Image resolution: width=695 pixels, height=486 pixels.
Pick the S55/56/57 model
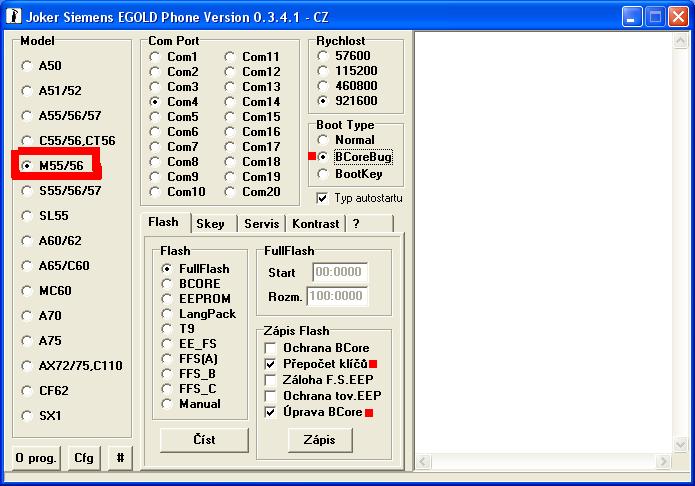tap(27, 191)
